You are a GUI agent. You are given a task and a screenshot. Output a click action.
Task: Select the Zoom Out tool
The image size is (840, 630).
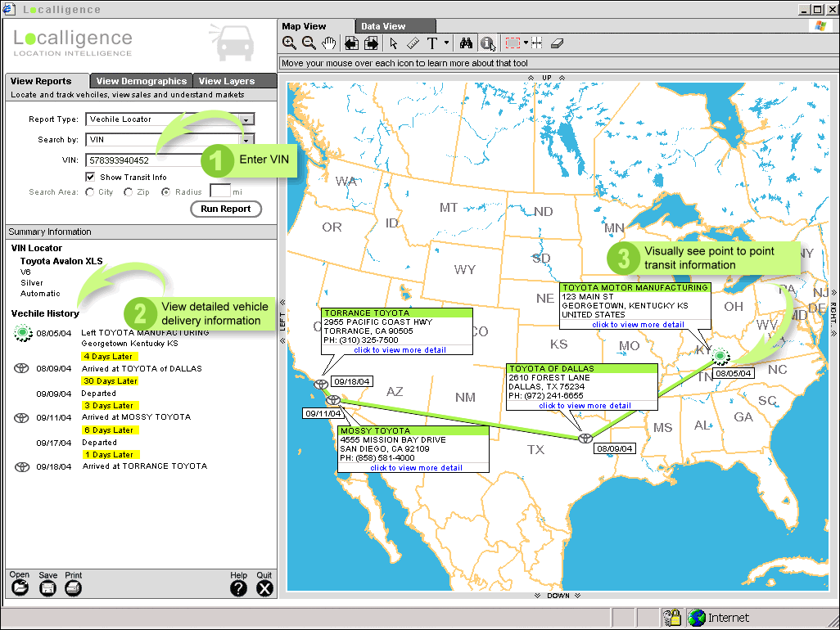[x=309, y=43]
